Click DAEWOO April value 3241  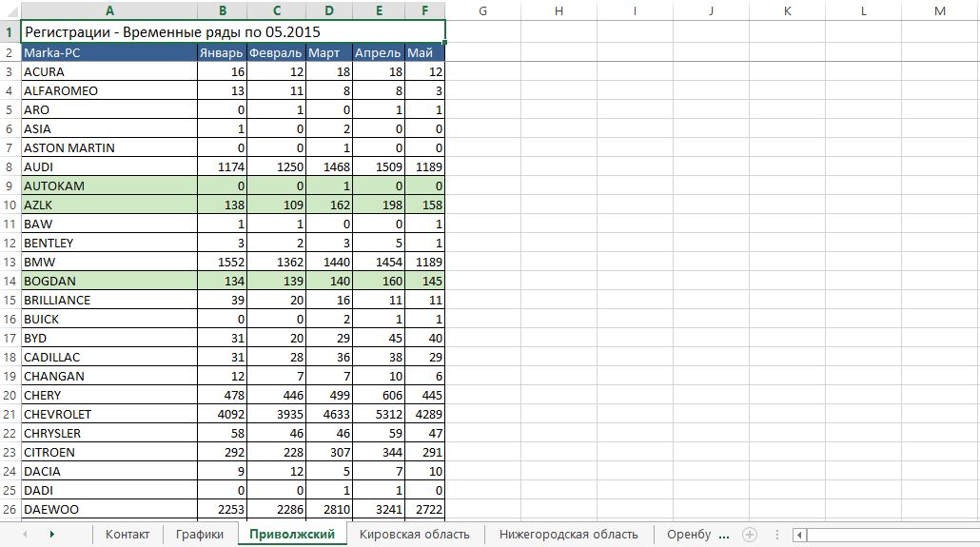pyautogui.click(x=379, y=509)
